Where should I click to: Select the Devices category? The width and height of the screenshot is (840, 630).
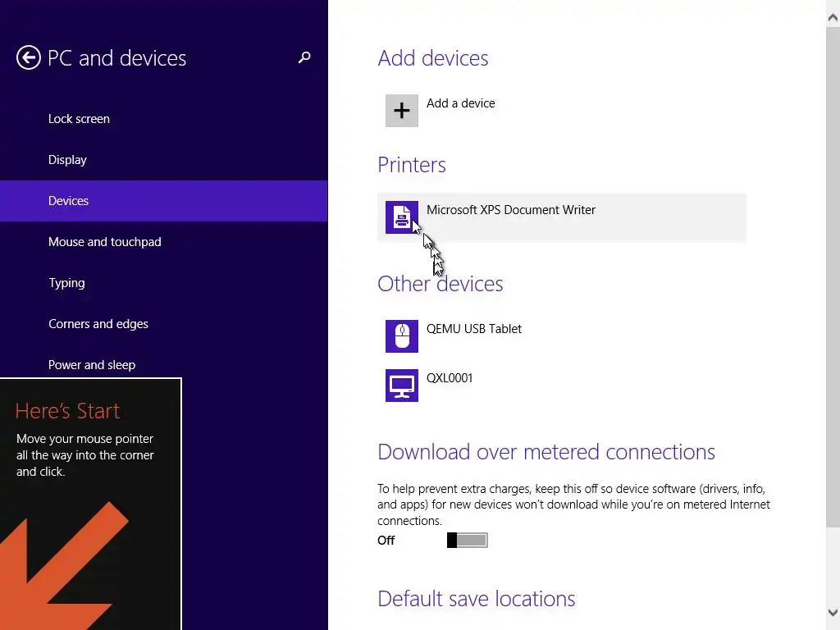point(164,201)
